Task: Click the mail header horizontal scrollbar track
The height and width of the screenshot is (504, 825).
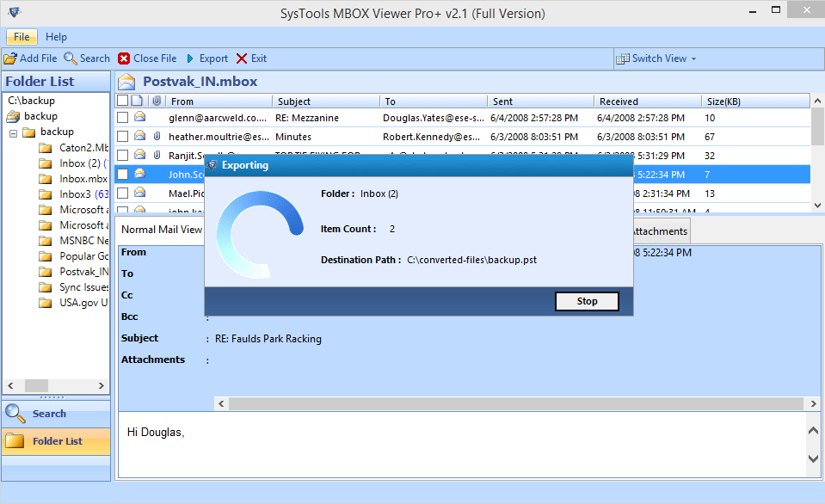Action: [516, 403]
